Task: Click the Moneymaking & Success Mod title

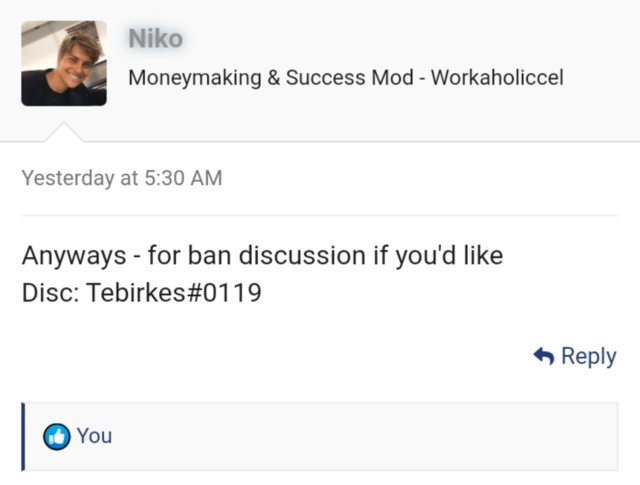Action: point(270,77)
